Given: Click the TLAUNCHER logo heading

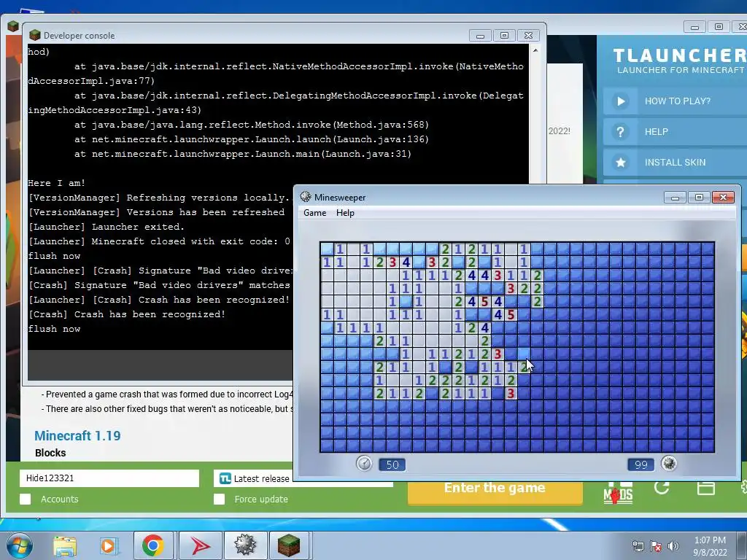Looking at the screenshot, I should coord(679,55).
